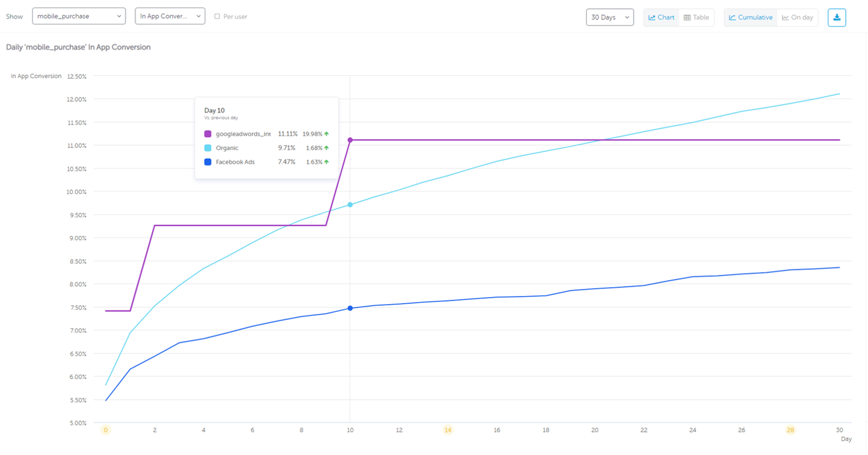The image size is (868, 455).
Task: Switch to Table view
Action: click(696, 18)
